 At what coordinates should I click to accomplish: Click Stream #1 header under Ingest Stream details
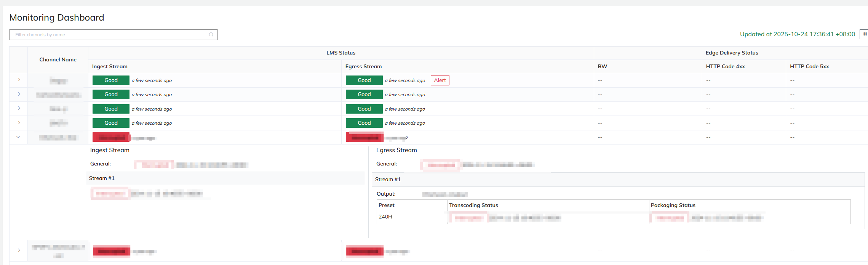coord(102,178)
